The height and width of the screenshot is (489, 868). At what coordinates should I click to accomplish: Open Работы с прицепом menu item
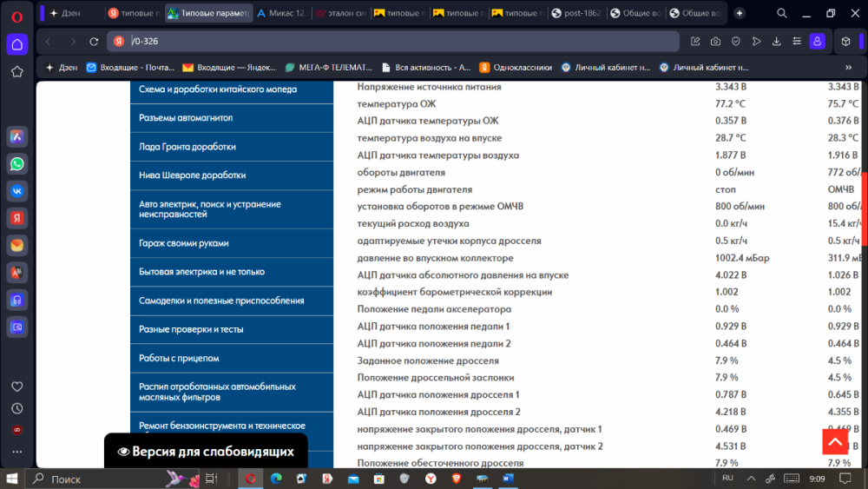pos(232,359)
